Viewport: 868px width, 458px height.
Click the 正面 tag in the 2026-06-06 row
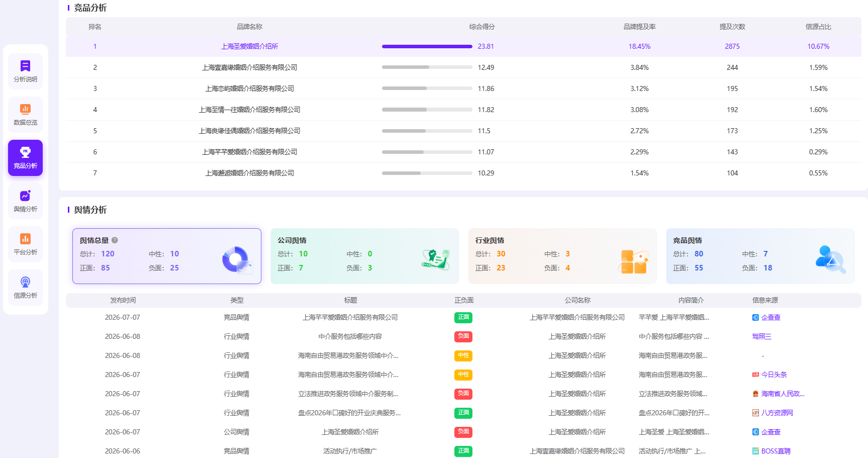pos(463,451)
